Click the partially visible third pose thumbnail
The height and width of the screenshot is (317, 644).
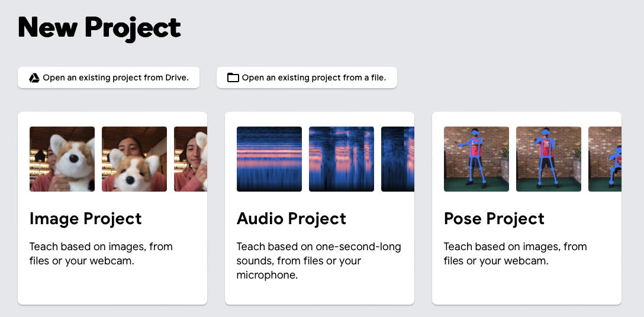point(605,159)
